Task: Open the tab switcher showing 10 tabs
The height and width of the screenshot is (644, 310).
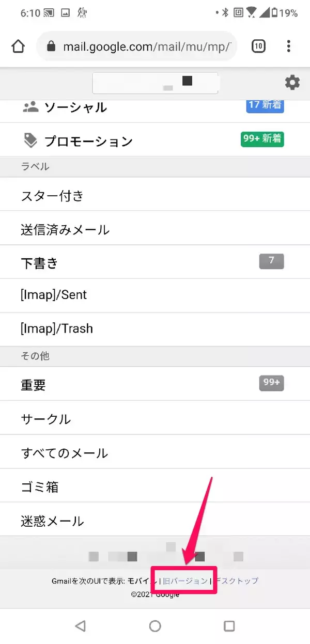Action: [x=258, y=47]
